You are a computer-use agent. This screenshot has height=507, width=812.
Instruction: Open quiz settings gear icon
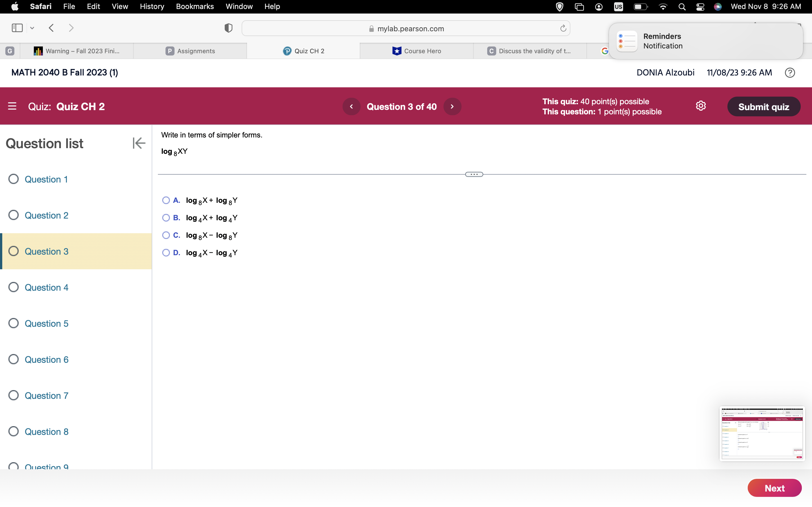pos(701,106)
